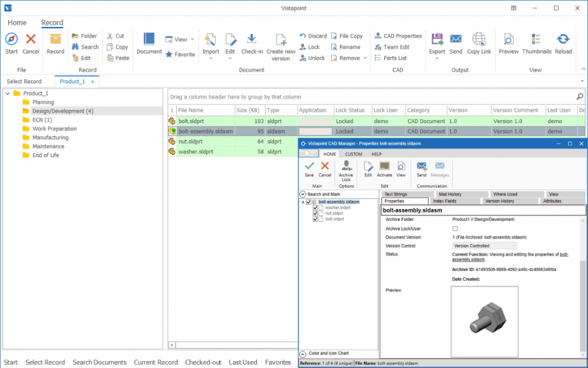The image size is (588, 368).
Task: Collapse the Search and Mark panel
Action: click(302, 194)
